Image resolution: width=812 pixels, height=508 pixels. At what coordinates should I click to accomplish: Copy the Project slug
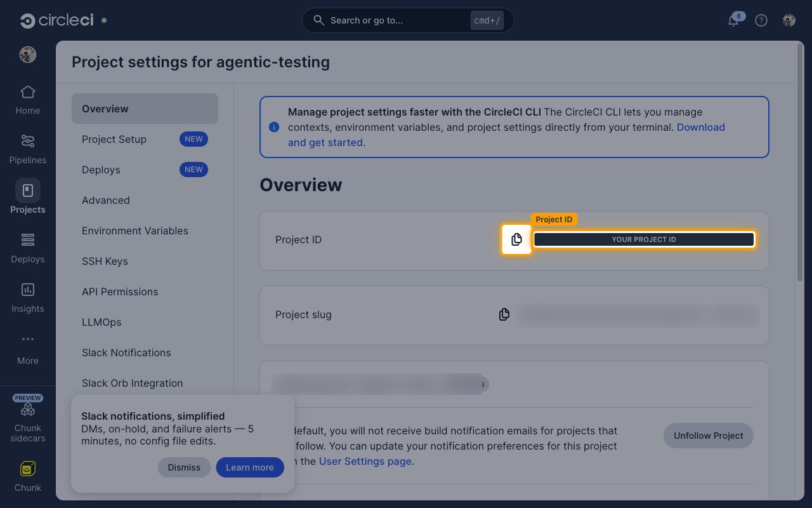pos(504,314)
